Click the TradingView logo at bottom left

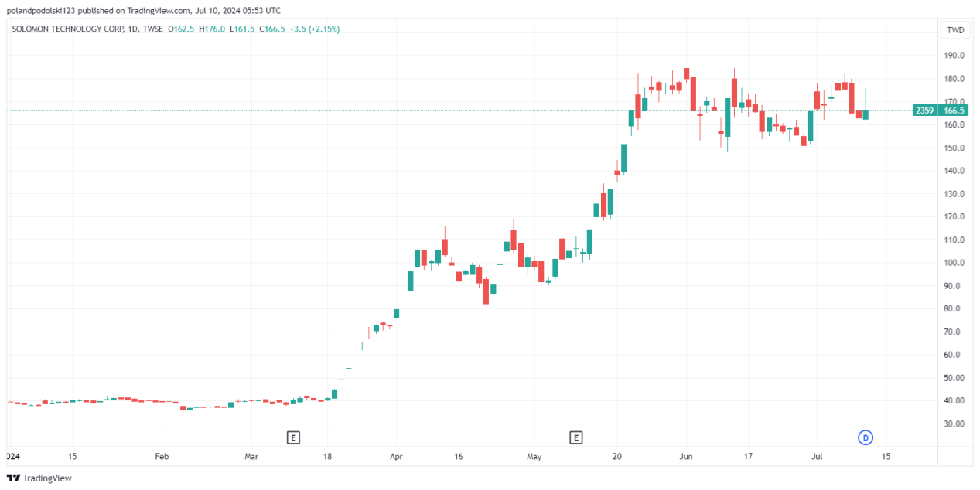39,478
